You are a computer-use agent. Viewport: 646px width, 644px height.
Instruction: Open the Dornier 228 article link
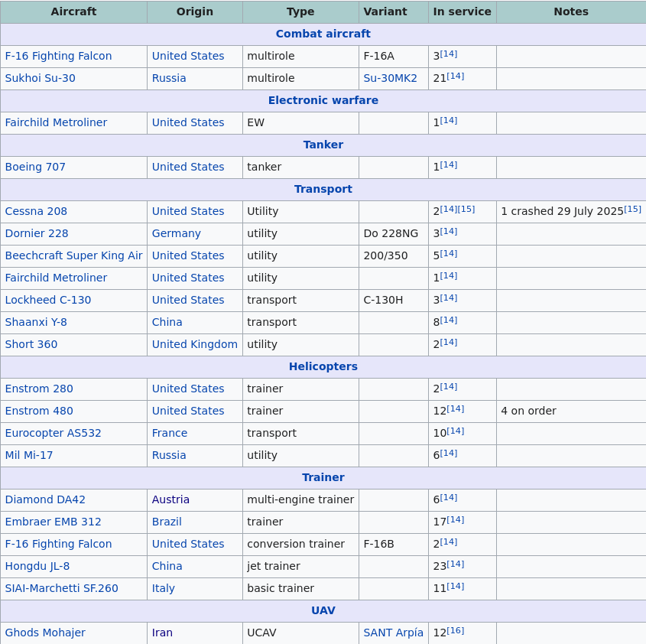37,233
